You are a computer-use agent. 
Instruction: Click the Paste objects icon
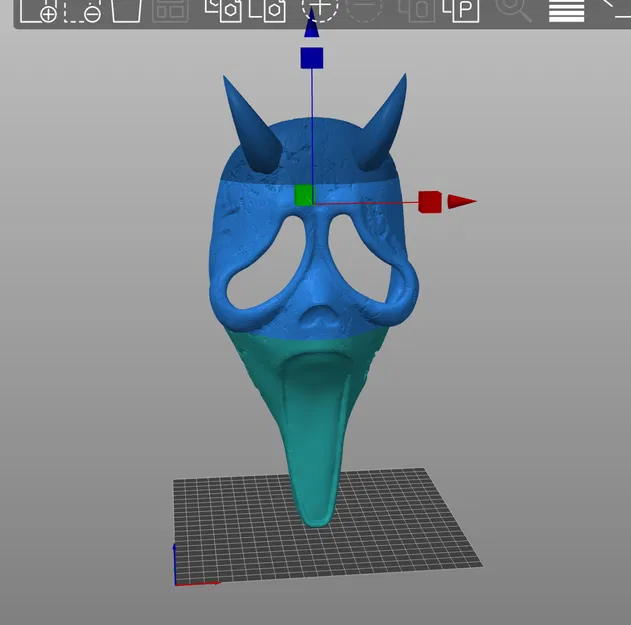(x=268, y=10)
